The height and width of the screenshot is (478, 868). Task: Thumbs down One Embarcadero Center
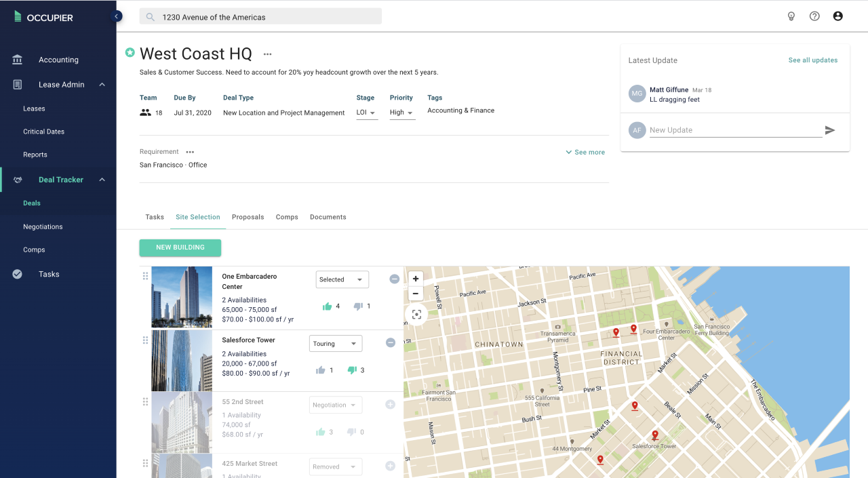(358, 306)
